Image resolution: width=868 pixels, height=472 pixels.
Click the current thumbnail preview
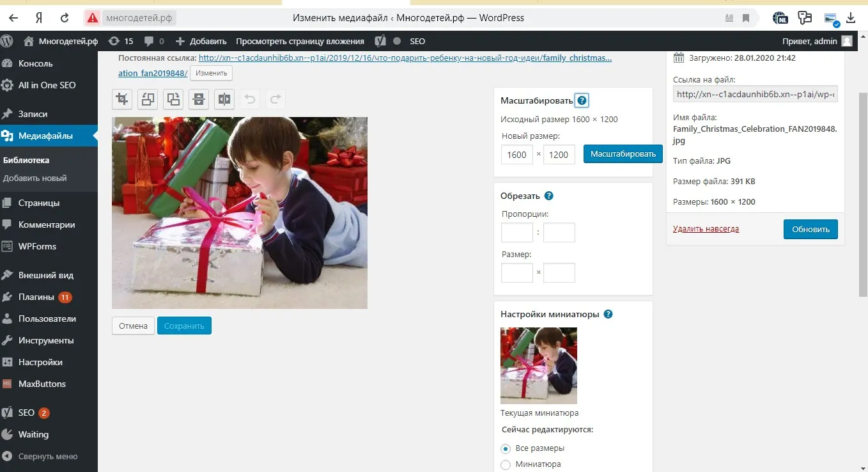pyautogui.click(x=539, y=366)
